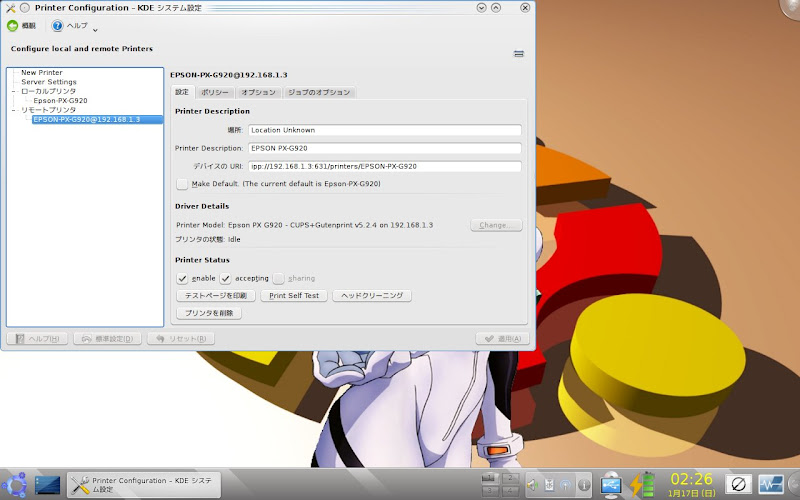Click the ヘッドクリーニング button

(x=372, y=295)
